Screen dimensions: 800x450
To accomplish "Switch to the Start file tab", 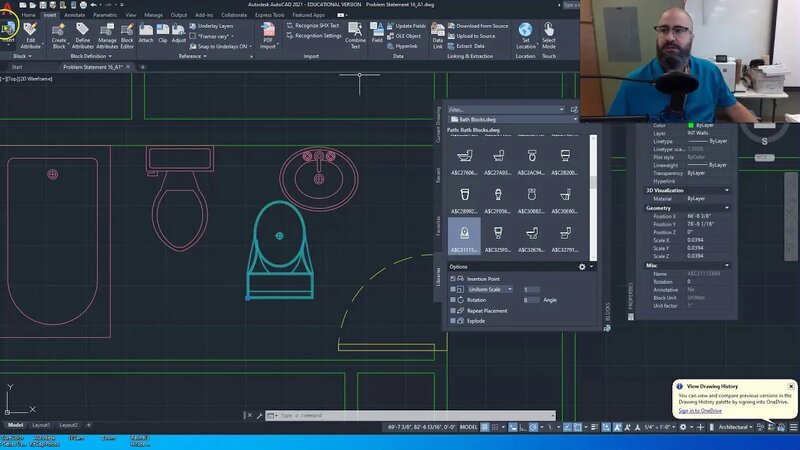I will [x=17, y=67].
